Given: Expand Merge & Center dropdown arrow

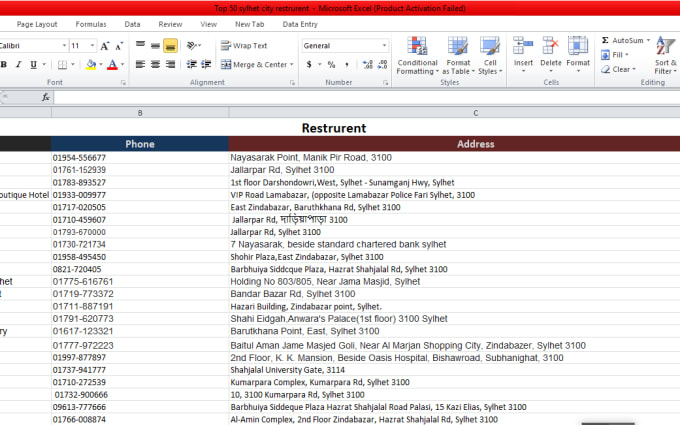Looking at the screenshot, I should point(292,65).
